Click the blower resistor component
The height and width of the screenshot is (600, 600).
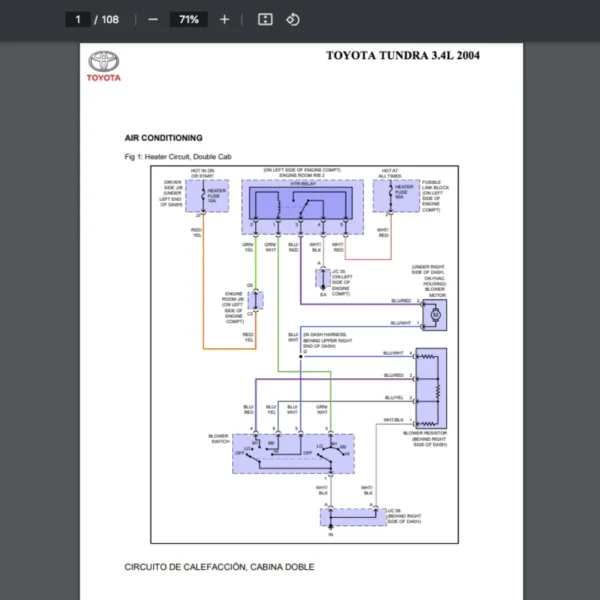[x=430, y=388]
